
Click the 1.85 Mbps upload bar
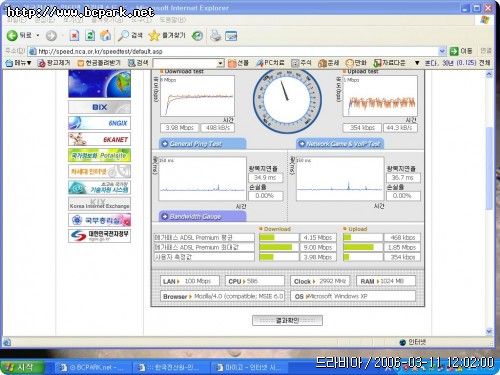363,247
